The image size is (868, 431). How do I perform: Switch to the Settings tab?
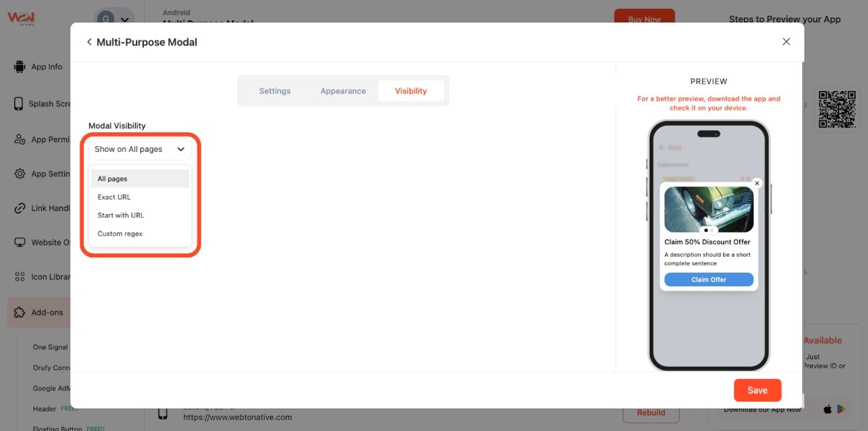(275, 91)
